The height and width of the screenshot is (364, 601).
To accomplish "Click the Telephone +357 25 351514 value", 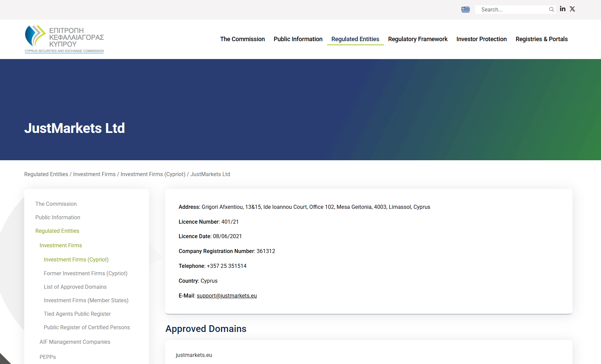I will coord(227,266).
